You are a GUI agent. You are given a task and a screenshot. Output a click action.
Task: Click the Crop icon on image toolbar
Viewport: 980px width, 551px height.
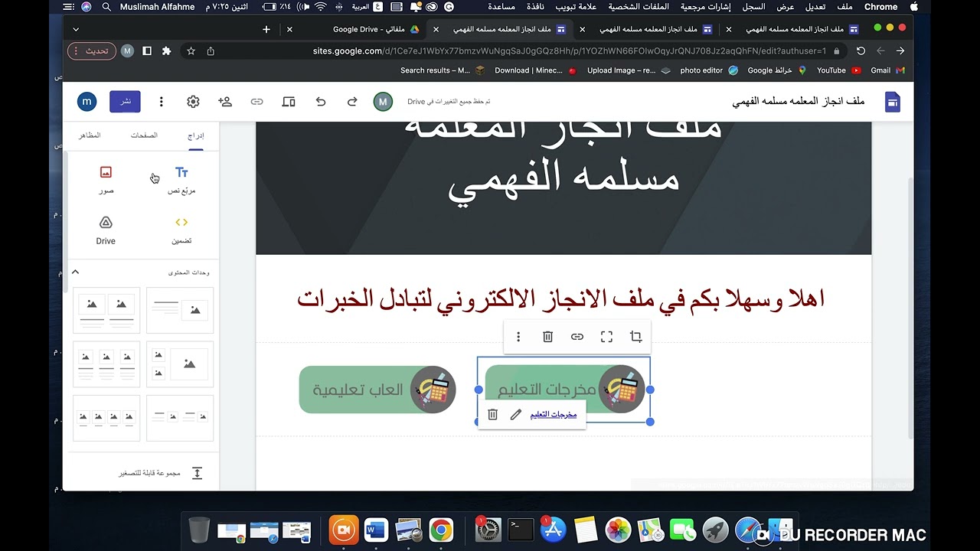[635, 337]
